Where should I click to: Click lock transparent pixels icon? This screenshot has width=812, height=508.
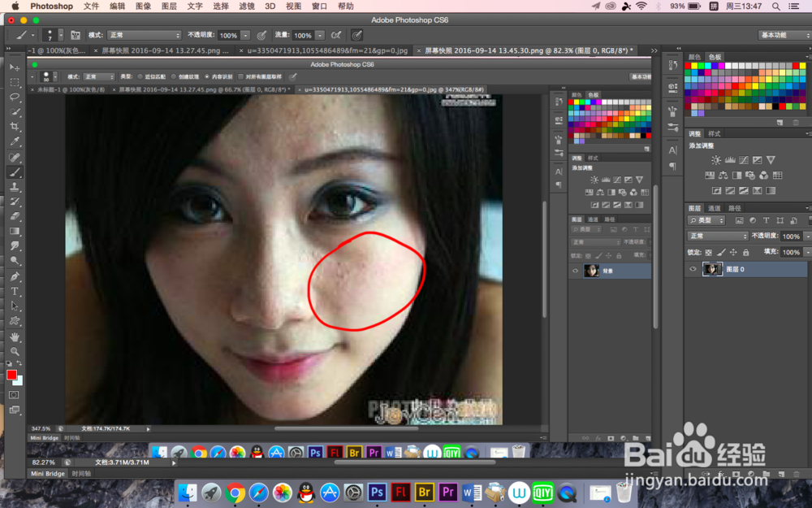click(708, 253)
